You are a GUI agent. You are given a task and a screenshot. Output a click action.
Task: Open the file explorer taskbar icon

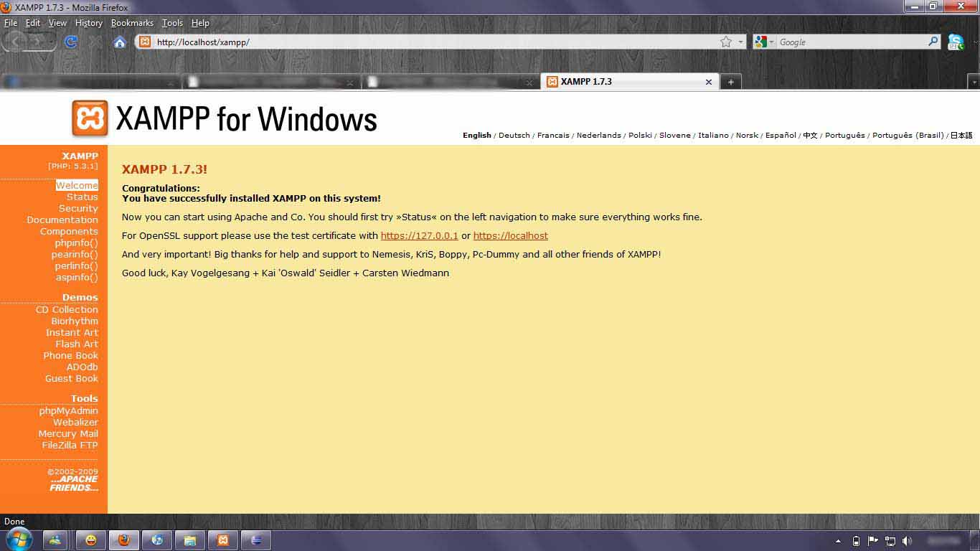point(189,540)
